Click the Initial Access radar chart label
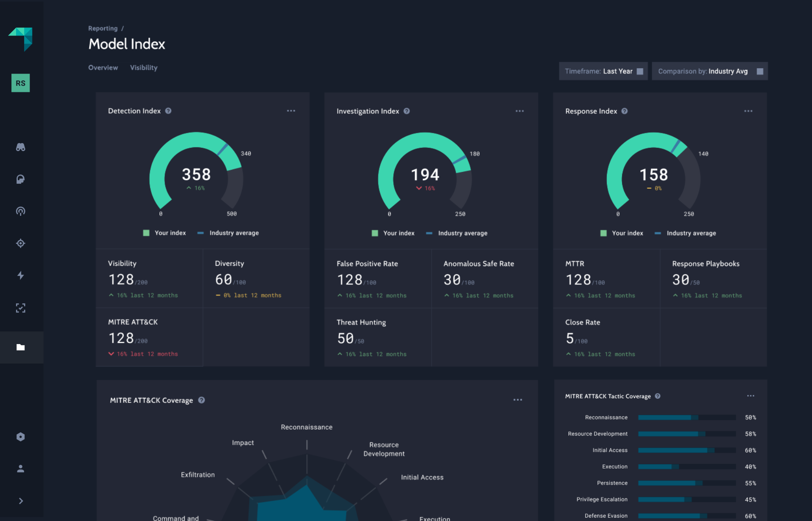This screenshot has height=521, width=812. click(422, 477)
